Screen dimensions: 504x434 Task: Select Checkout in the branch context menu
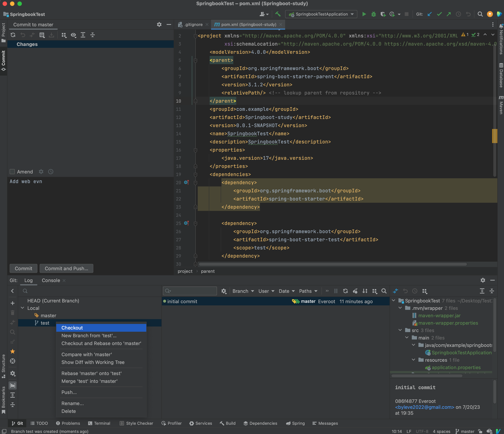101,328
